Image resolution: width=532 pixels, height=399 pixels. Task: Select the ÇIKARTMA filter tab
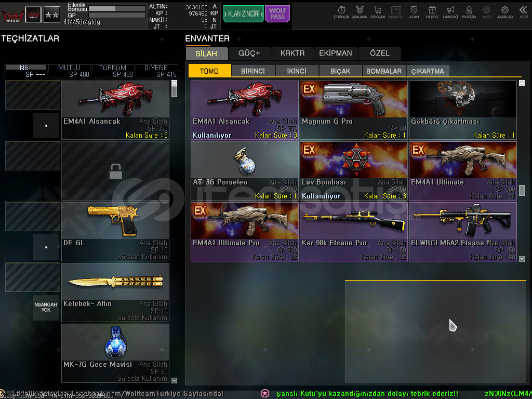pyautogui.click(x=428, y=71)
